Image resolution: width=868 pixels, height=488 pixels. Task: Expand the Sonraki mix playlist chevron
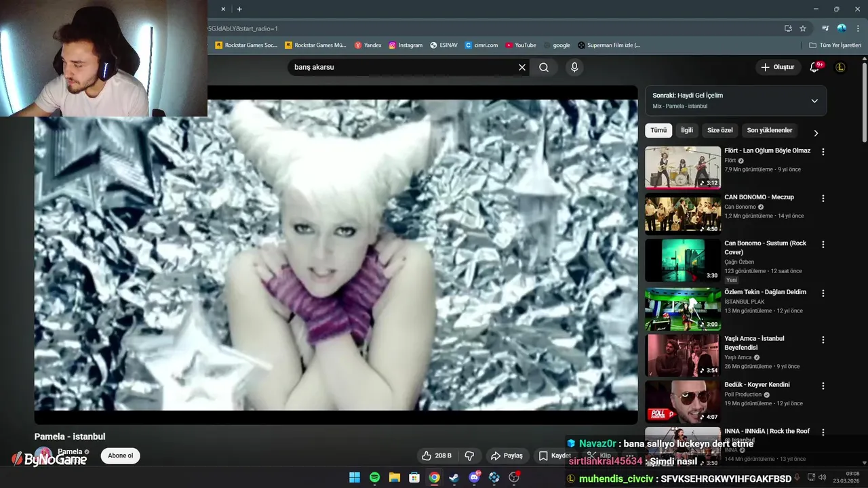pos(814,101)
